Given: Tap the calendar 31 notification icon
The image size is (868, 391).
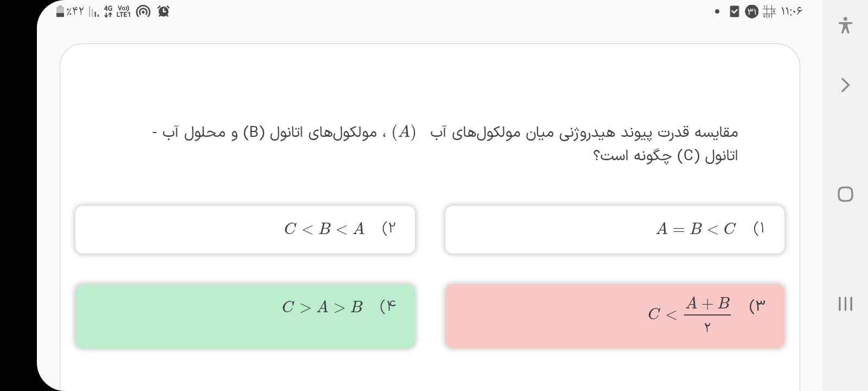Looking at the screenshot, I should point(751,11).
